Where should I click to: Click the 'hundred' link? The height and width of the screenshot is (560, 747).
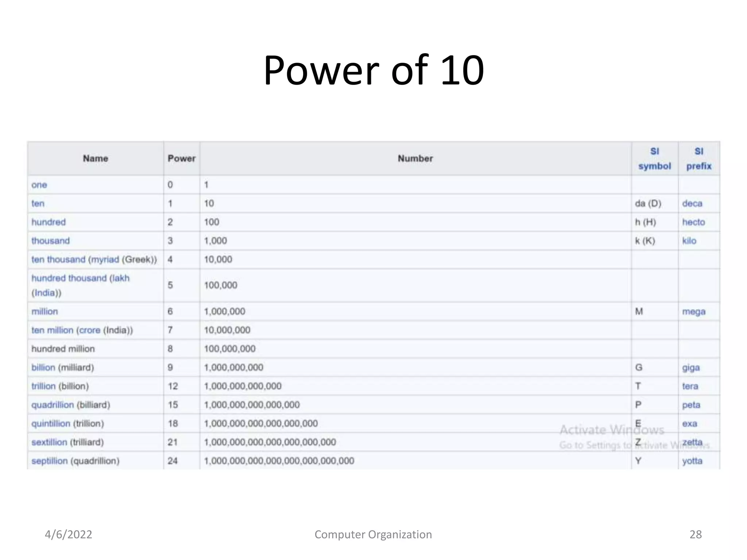coord(49,222)
